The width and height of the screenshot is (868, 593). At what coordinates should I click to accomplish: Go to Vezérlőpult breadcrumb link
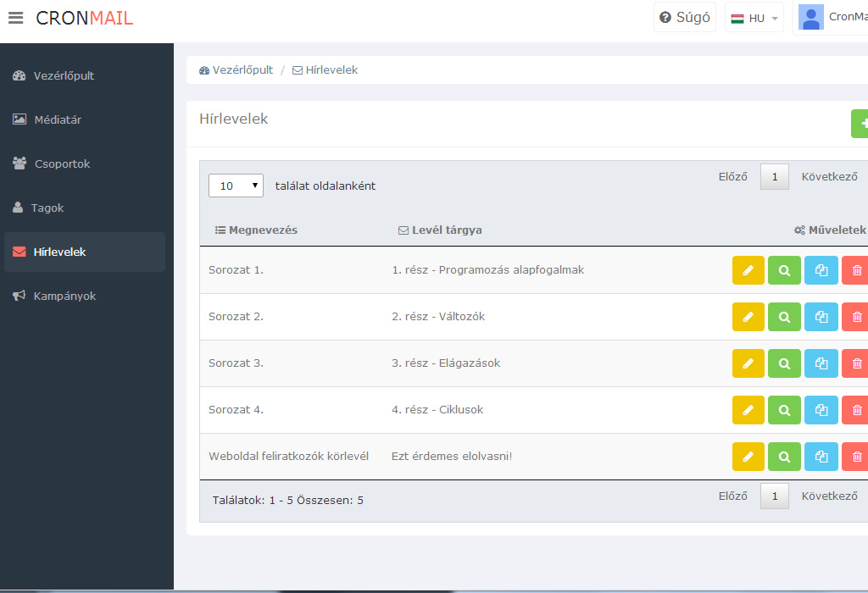click(x=236, y=70)
